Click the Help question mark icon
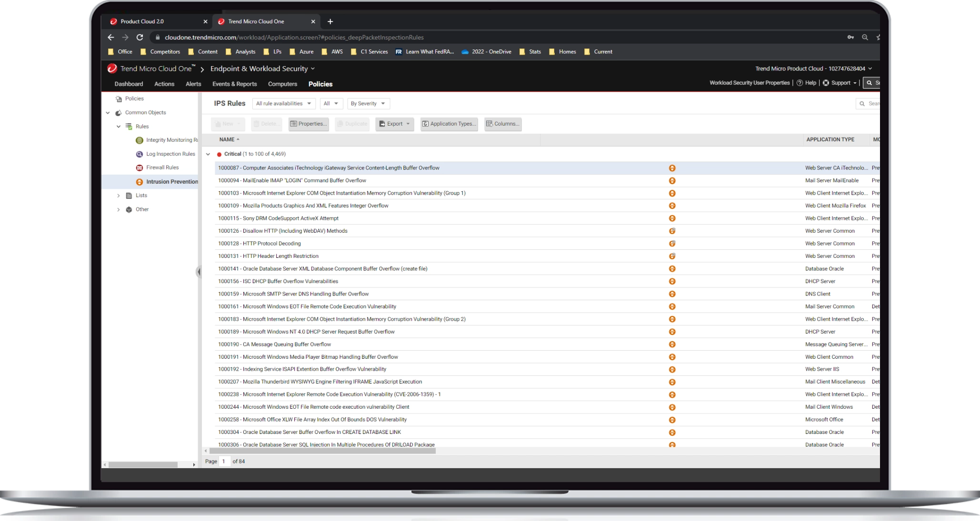The height and width of the screenshot is (521, 980). pyautogui.click(x=800, y=83)
